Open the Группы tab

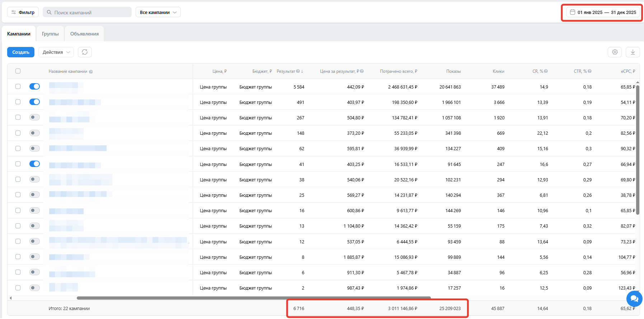point(50,34)
